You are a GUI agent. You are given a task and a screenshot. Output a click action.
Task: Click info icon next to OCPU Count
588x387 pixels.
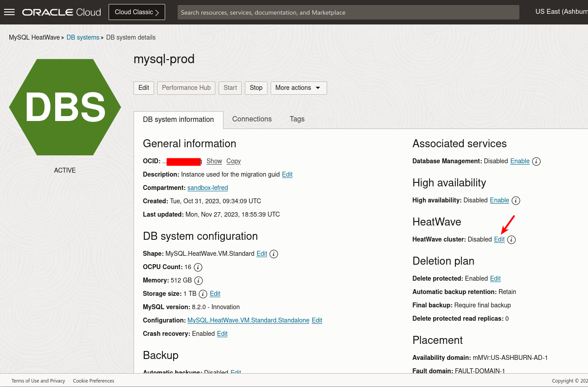point(199,267)
